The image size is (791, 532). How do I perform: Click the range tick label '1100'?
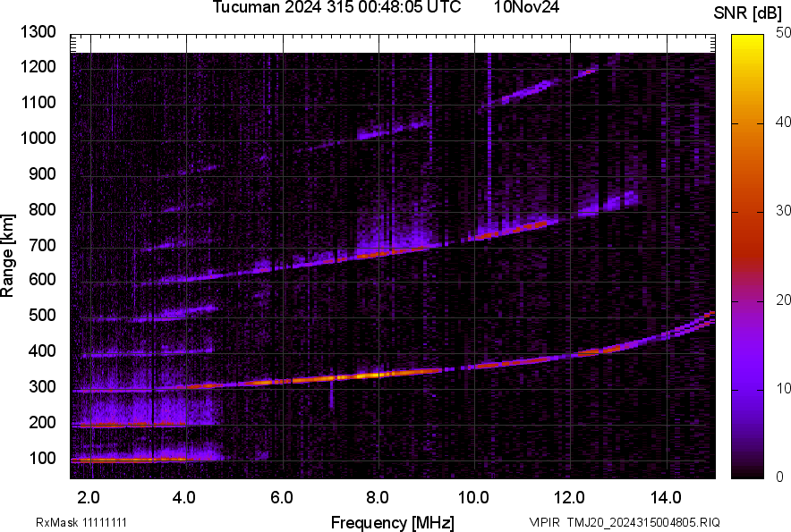click(38, 102)
